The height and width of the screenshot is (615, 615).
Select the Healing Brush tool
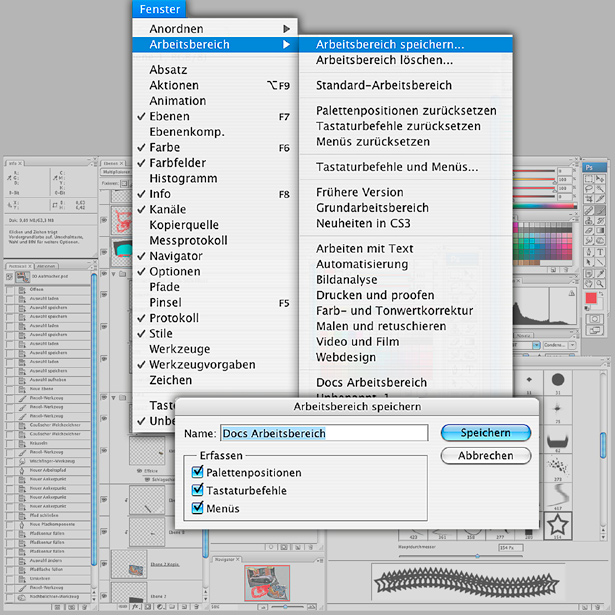[589, 211]
